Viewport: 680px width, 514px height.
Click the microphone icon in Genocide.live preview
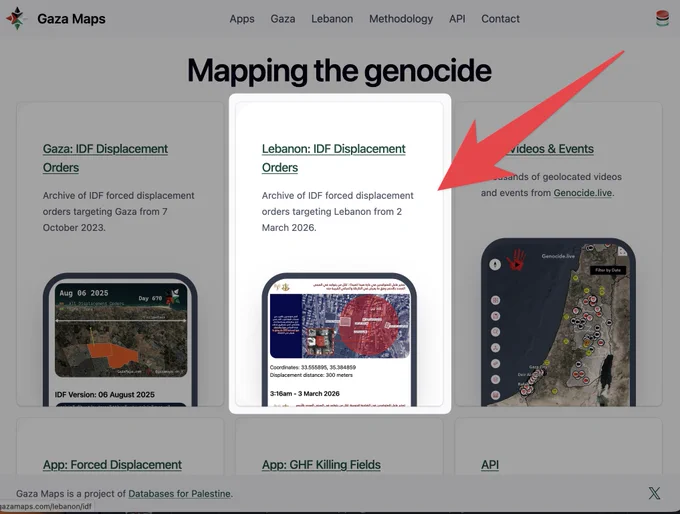pos(495,264)
